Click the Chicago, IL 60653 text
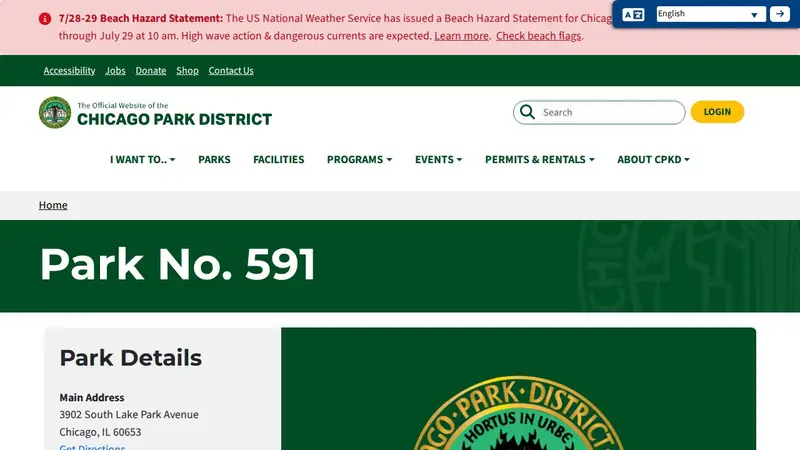This screenshot has height=450, width=800. pyautogui.click(x=100, y=432)
